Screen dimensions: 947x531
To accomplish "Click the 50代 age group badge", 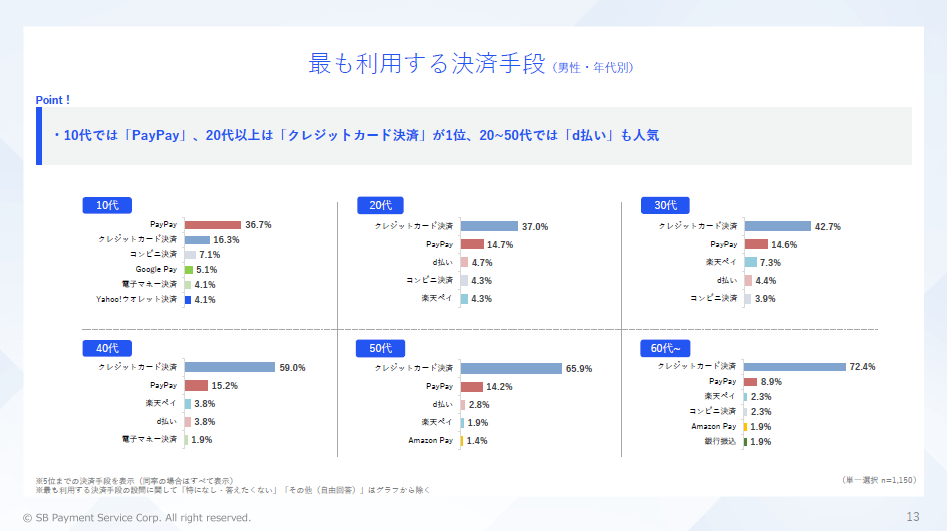I will [x=381, y=348].
